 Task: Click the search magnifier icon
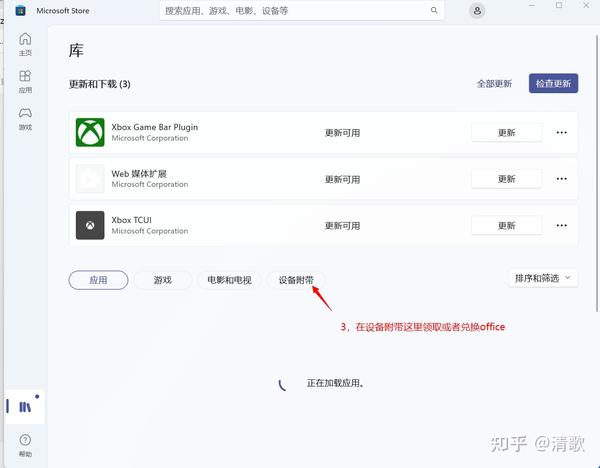tap(434, 10)
